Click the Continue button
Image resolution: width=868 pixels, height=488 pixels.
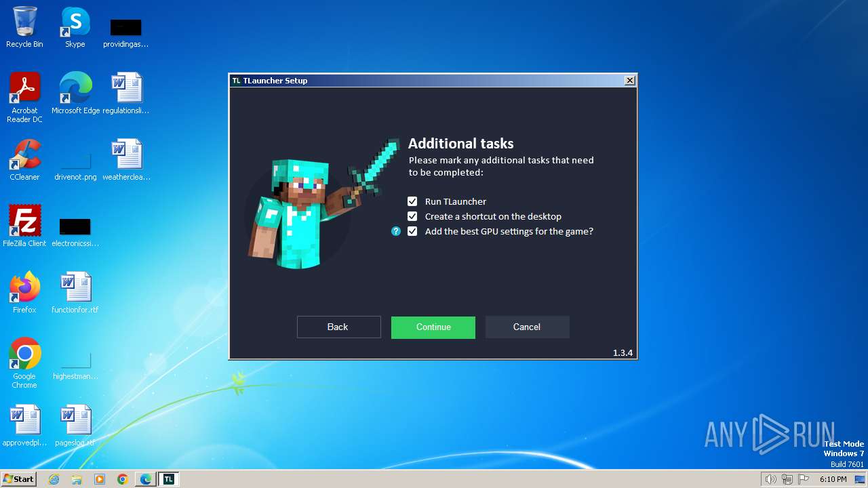pos(433,327)
